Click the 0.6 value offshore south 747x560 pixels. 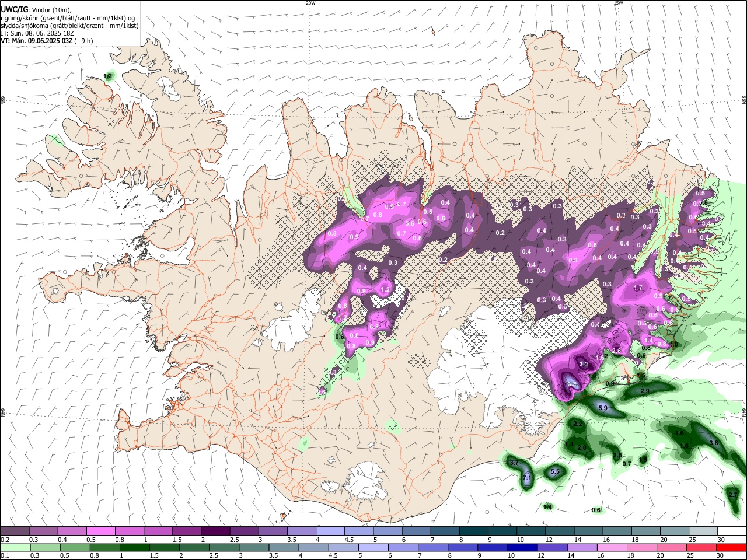tap(596, 510)
